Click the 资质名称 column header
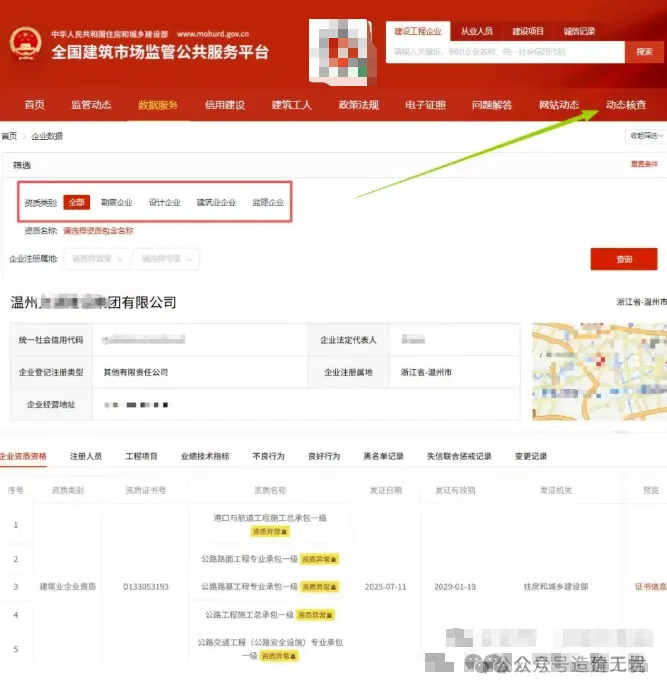667x691 pixels. (270, 490)
